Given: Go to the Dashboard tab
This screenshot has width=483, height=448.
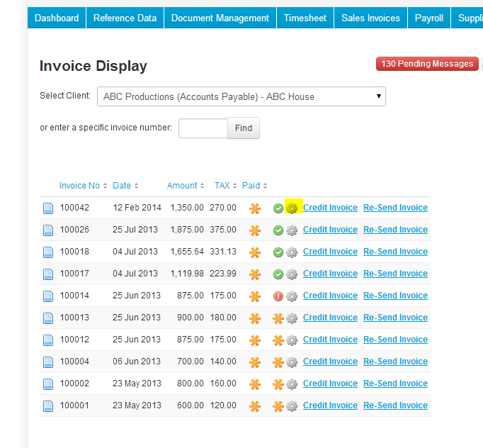Looking at the screenshot, I should 57,18.
